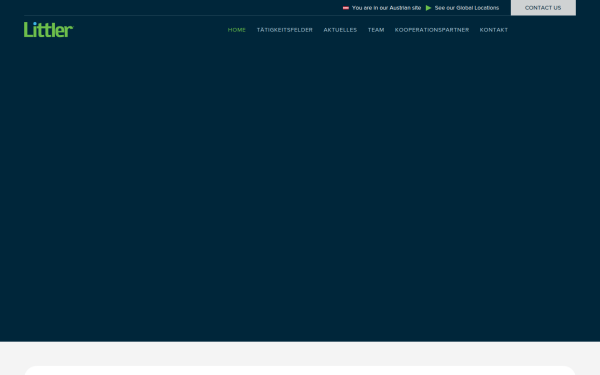600x375 pixels.
Task: Open the TÄTIGKEITSFELDER menu
Action: (x=284, y=30)
